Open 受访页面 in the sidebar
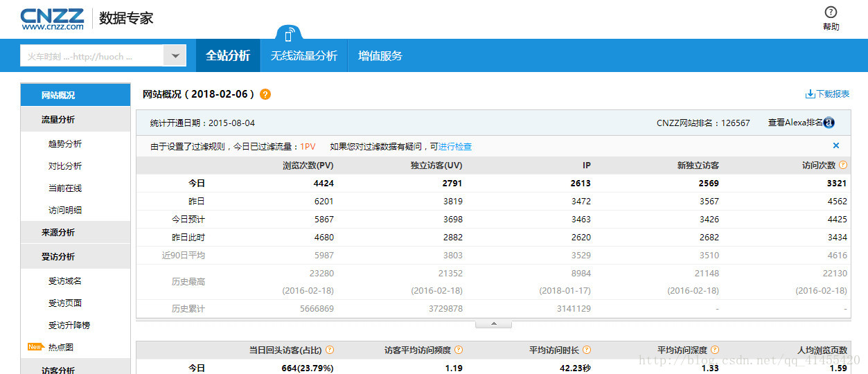Screen dimensions: 868x374 tap(65, 303)
